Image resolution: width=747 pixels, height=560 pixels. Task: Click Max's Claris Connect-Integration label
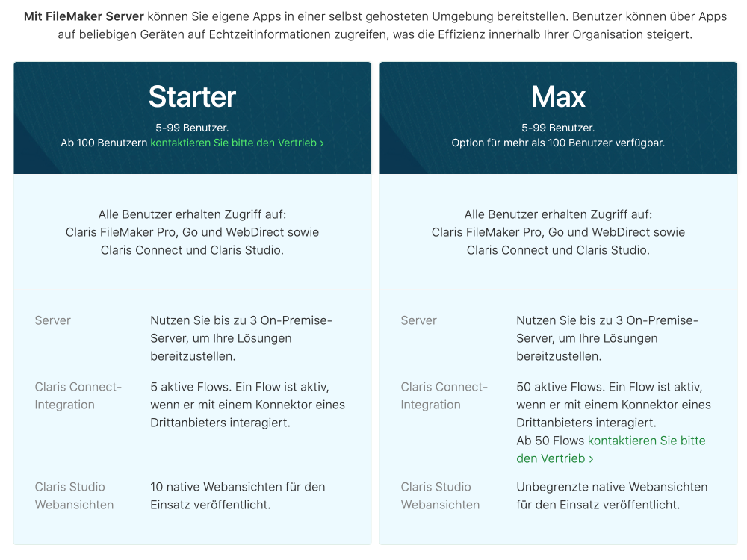pyautogui.click(x=444, y=396)
